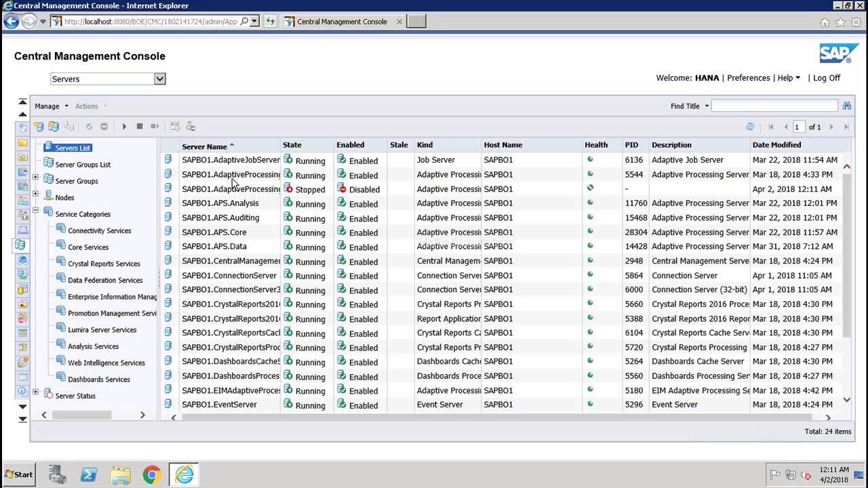The height and width of the screenshot is (488, 868).
Task: Click the health indicator of AdaptiveJobServer row
Action: [590, 160]
